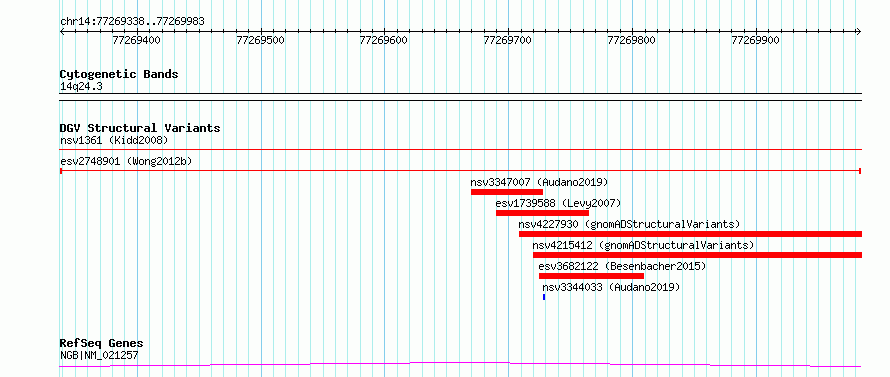This screenshot has height=377, width=890.
Task: Click the 77269700 ruler position label
Action: 507,40
